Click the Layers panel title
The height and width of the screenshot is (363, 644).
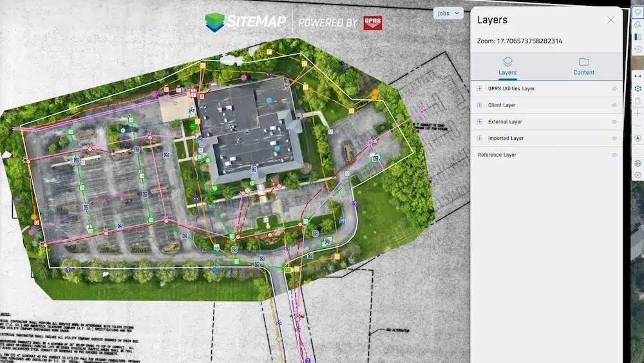coord(492,20)
